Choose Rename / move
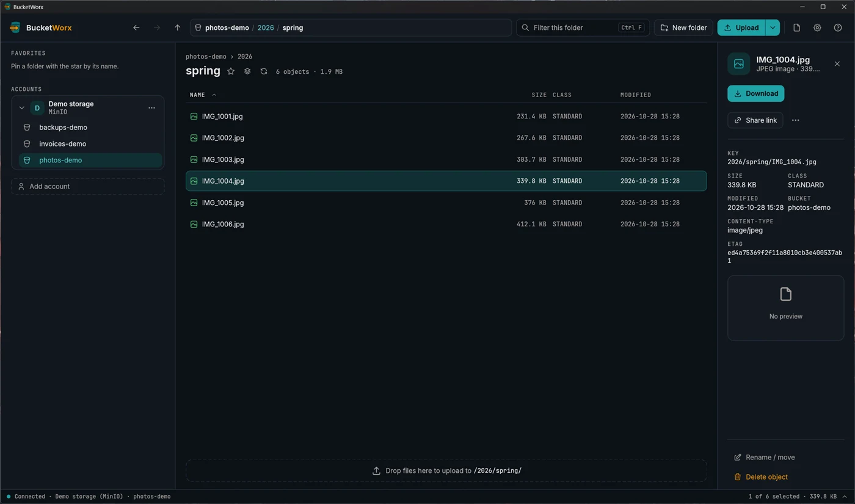 pos(764,457)
